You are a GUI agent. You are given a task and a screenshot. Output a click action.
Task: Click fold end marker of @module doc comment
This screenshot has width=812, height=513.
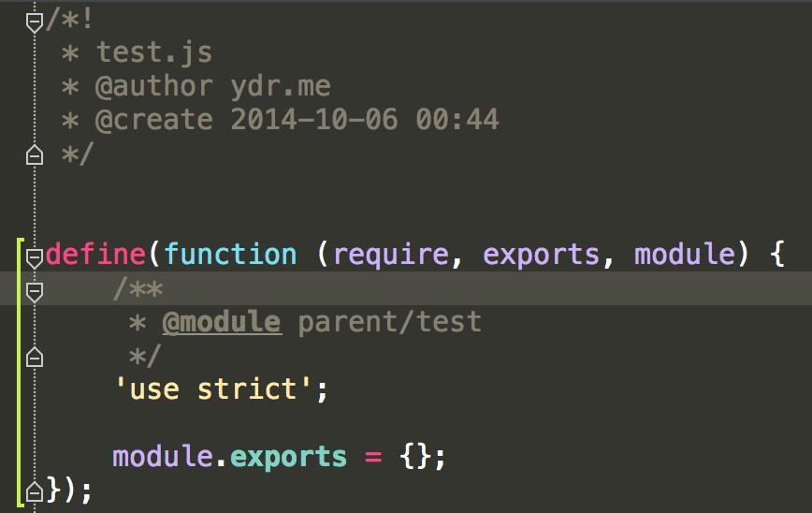coord(35,357)
